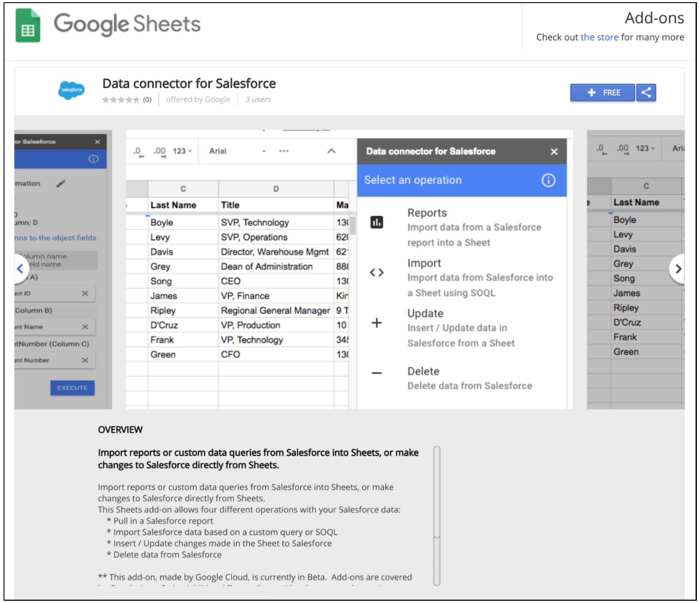This screenshot has height=603, width=700.
Task: Click the '3 users' count
Action: tap(258, 99)
